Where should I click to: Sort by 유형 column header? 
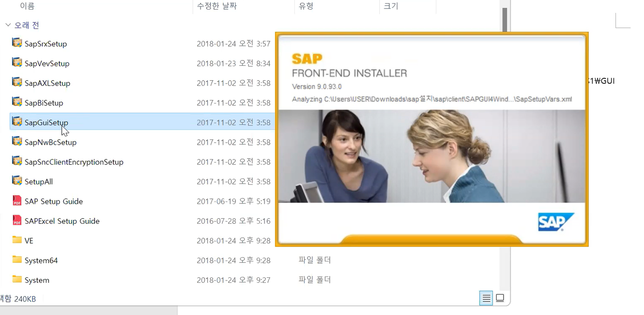[306, 6]
